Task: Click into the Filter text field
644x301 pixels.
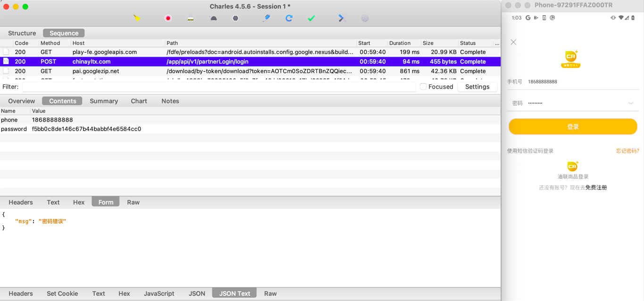Action: pyautogui.click(x=219, y=87)
